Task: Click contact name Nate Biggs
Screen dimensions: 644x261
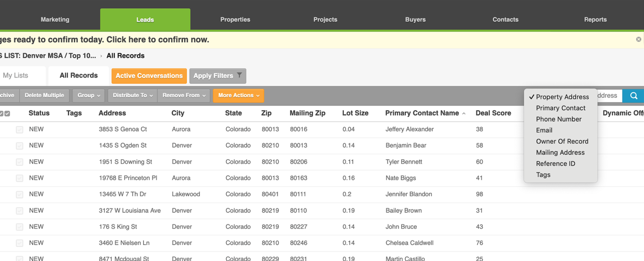Action: tap(401, 178)
